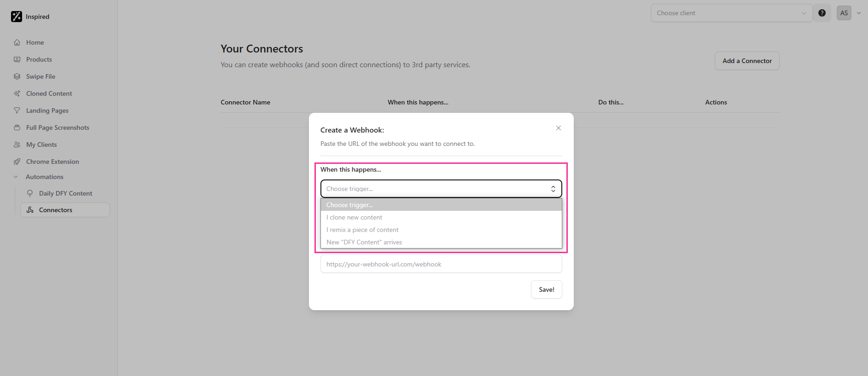The width and height of the screenshot is (868, 376).
Task: Click the Choose trigger select box
Action: tap(441, 189)
